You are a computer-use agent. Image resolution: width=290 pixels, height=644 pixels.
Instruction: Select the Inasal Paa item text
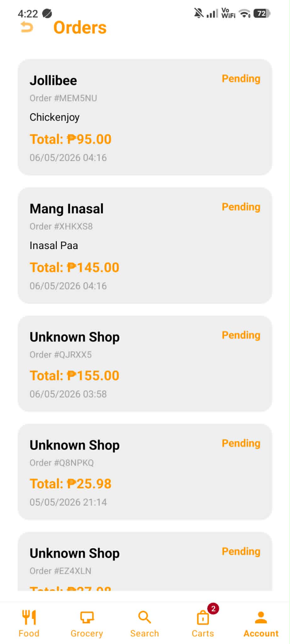coord(54,245)
